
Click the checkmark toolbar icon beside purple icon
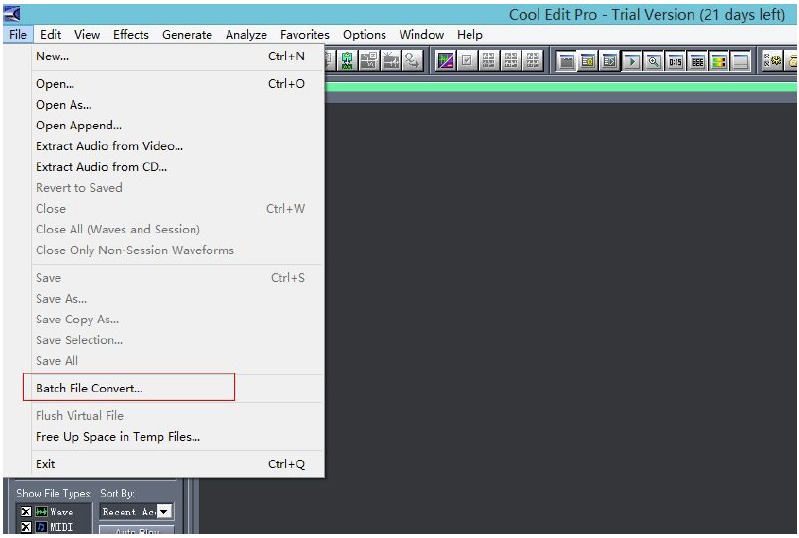467,62
